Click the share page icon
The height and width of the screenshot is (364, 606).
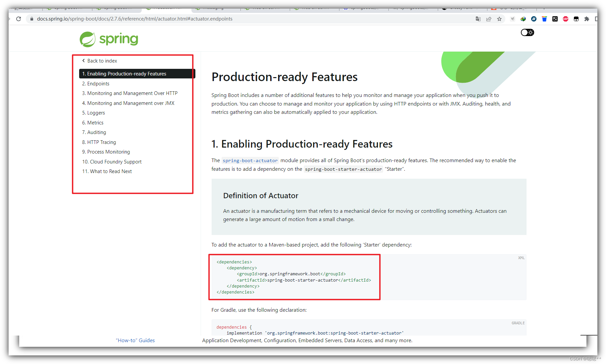tap(489, 19)
